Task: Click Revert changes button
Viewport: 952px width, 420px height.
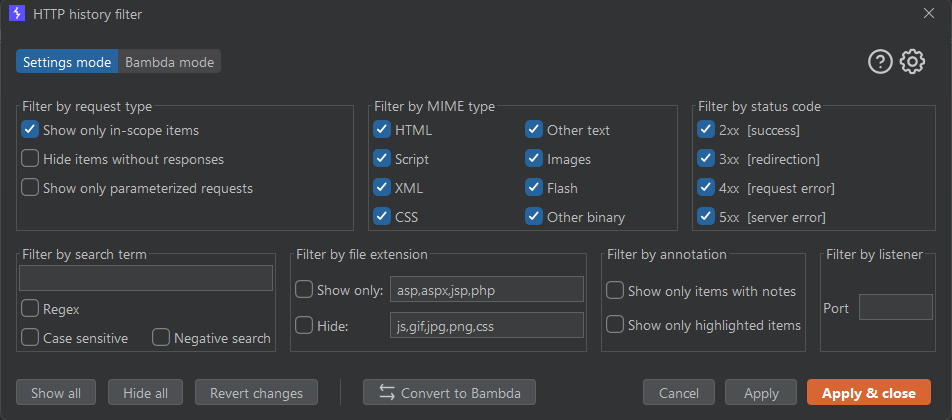Action: coord(256,392)
